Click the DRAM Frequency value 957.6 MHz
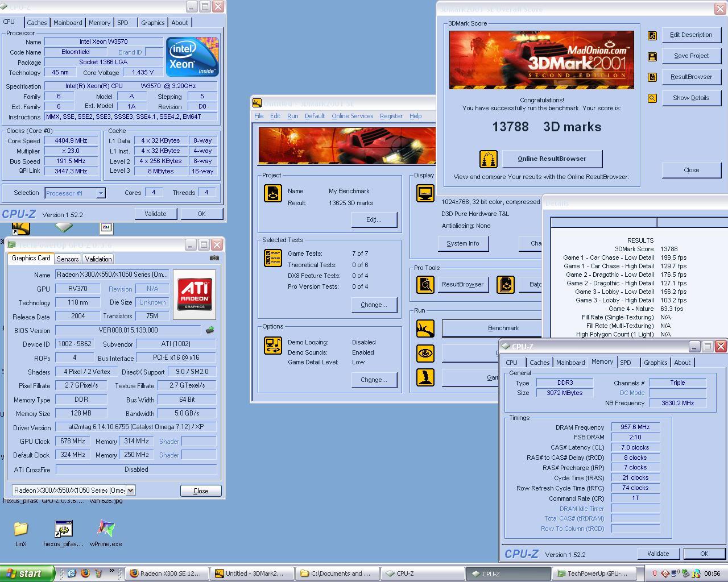The image size is (728, 582). 635,427
